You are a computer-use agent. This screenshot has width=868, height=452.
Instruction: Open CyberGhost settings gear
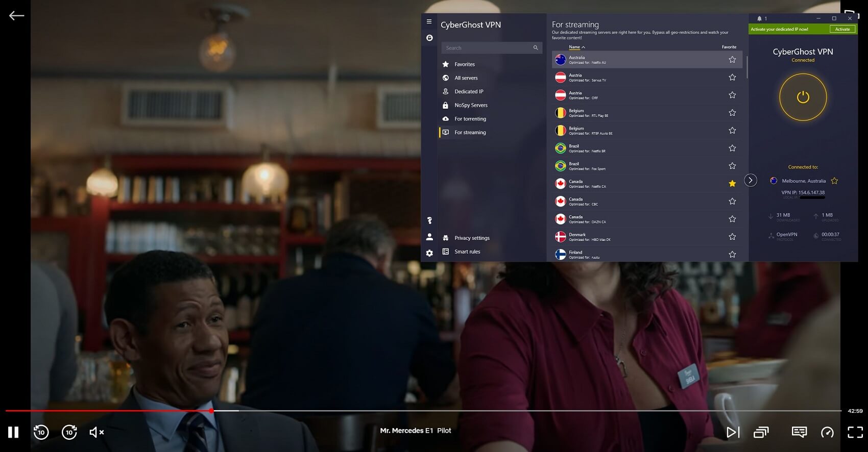(429, 253)
